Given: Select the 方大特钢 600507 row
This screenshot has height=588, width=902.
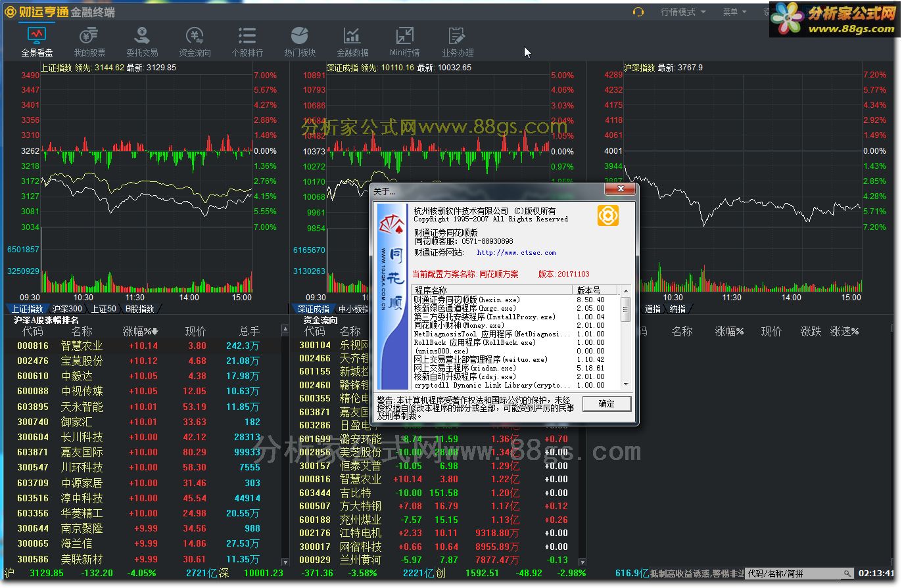Looking at the screenshot, I should click(435, 506).
